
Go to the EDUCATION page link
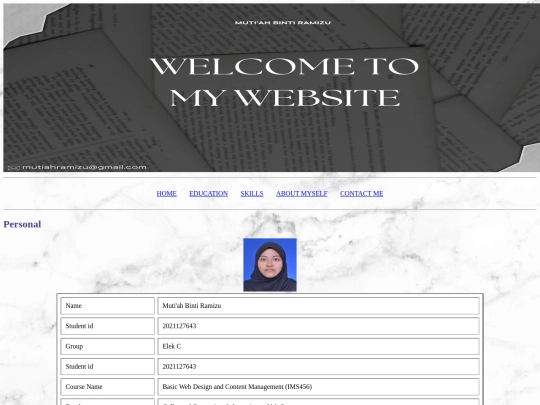pos(208,194)
